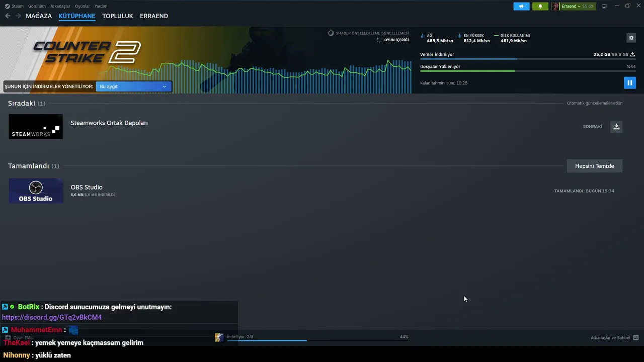Open the OBS Studio thumbnail

[36, 191]
